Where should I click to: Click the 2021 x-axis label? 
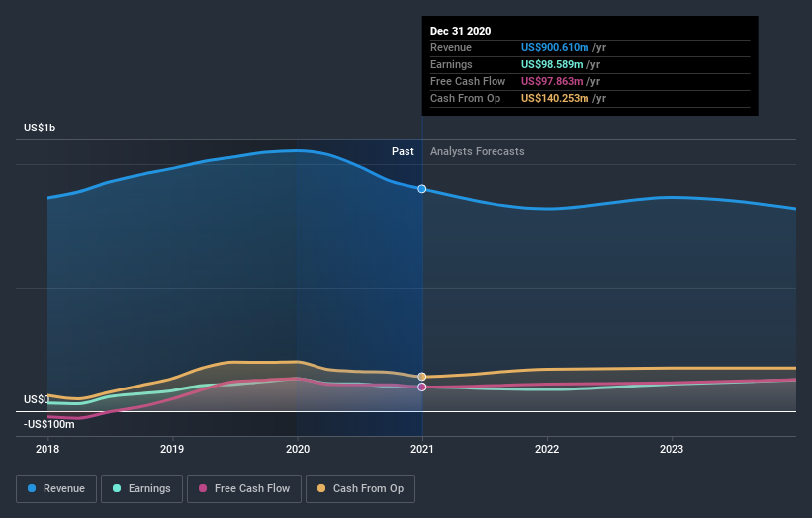(x=422, y=449)
